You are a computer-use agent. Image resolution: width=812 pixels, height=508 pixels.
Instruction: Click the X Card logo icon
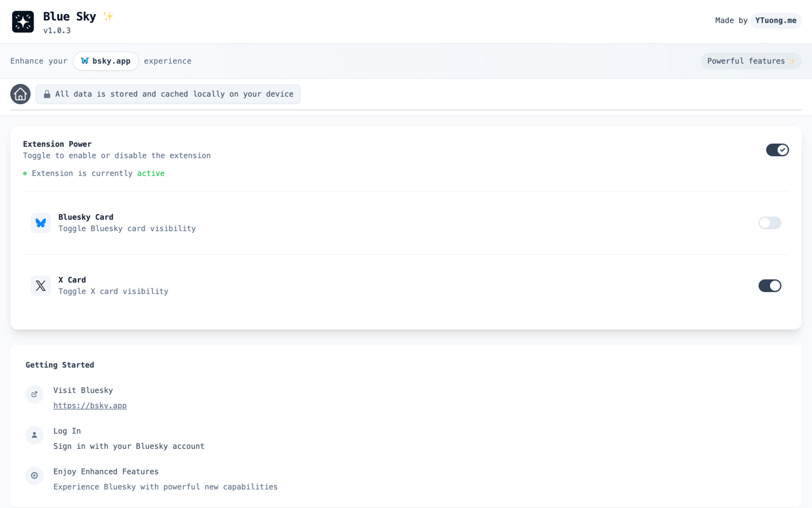pos(41,286)
